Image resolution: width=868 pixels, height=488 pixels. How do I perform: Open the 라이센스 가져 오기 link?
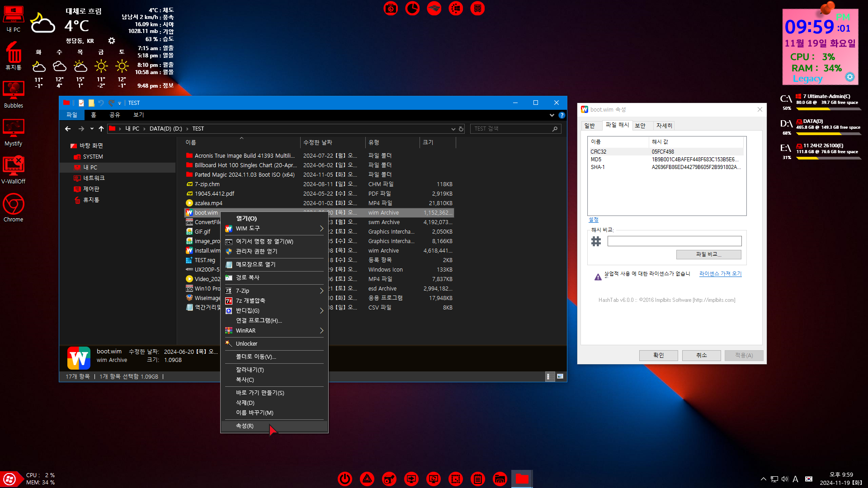pyautogui.click(x=721, y=274)
